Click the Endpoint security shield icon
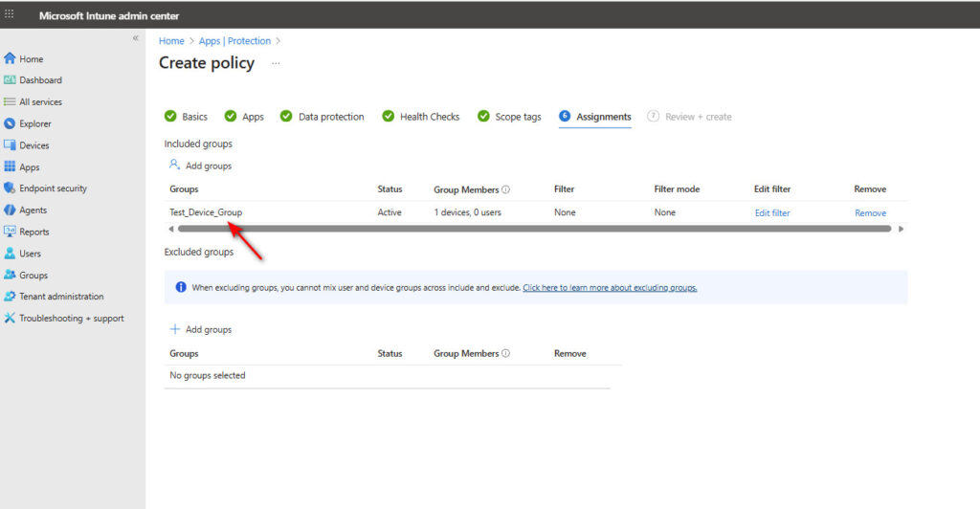The width and height of the screenshot is (980, 509). tap(10, 188)
